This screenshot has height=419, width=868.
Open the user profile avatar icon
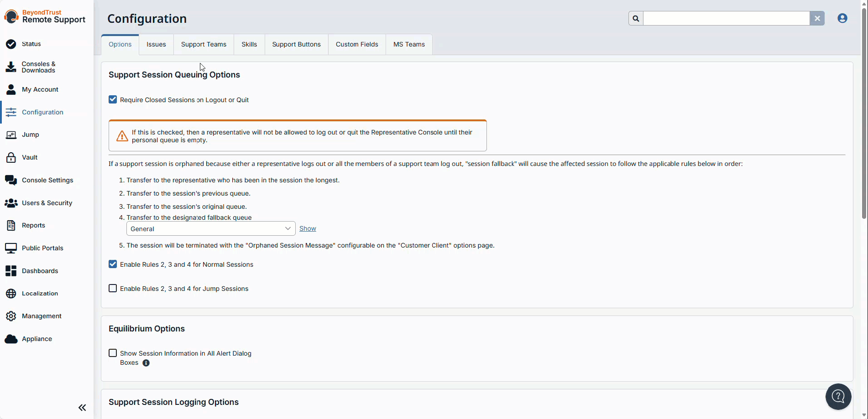coord(842,18)
